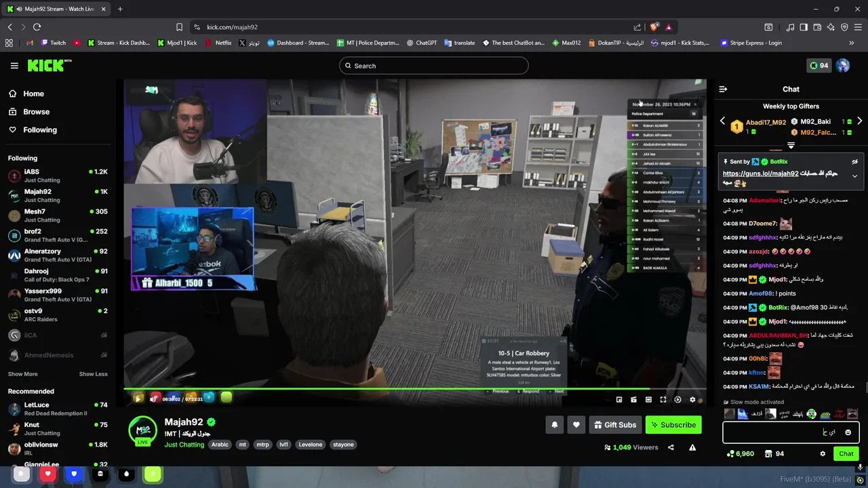The image size is (868, 488).
Task: Collapse with Show Less
Action: pos(93,374)
